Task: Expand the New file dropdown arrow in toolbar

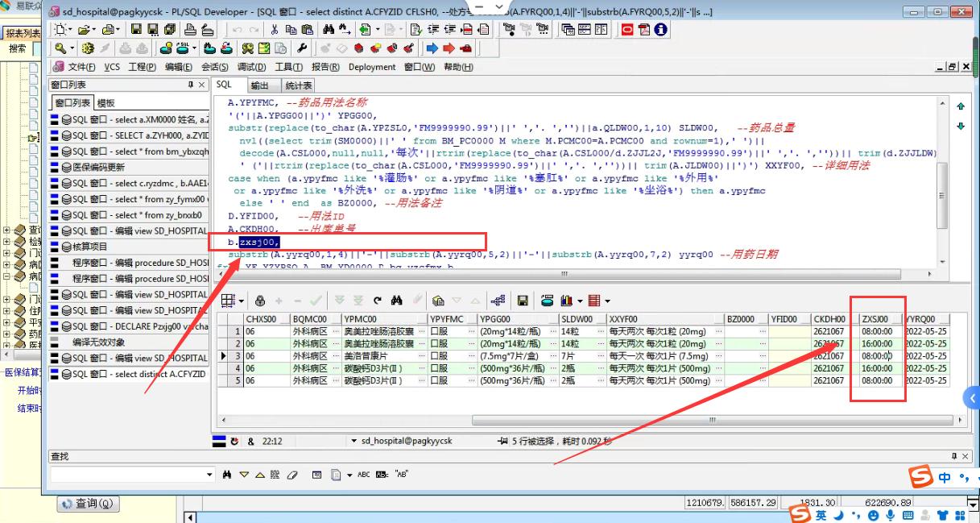Action: click(x=71, y=30)
